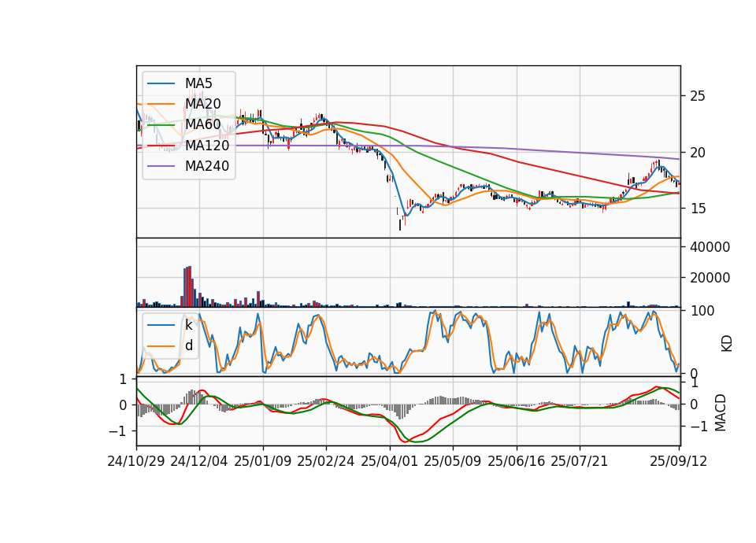Click the KD axis value 100

[702, 311]
